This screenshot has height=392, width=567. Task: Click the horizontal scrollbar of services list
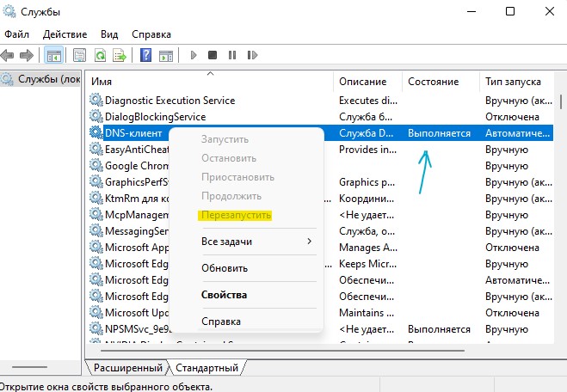(282, 350)
